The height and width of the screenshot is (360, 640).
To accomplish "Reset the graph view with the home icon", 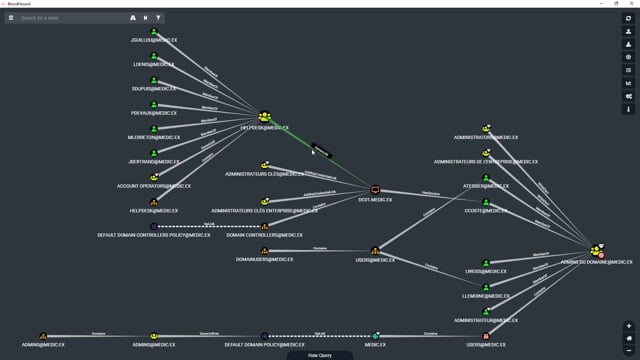I will 629,338.
